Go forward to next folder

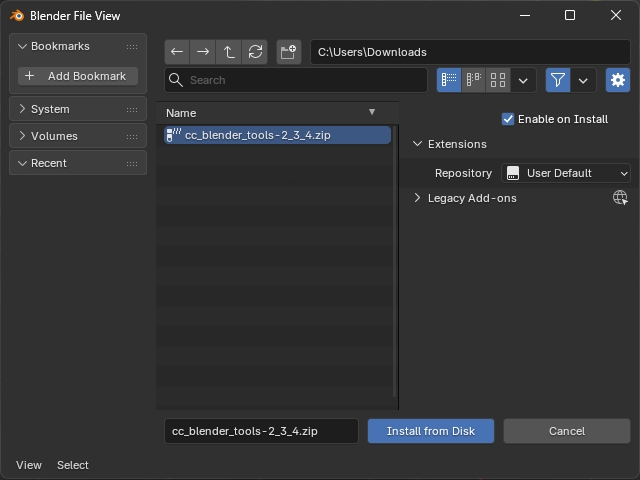point(202,52)
